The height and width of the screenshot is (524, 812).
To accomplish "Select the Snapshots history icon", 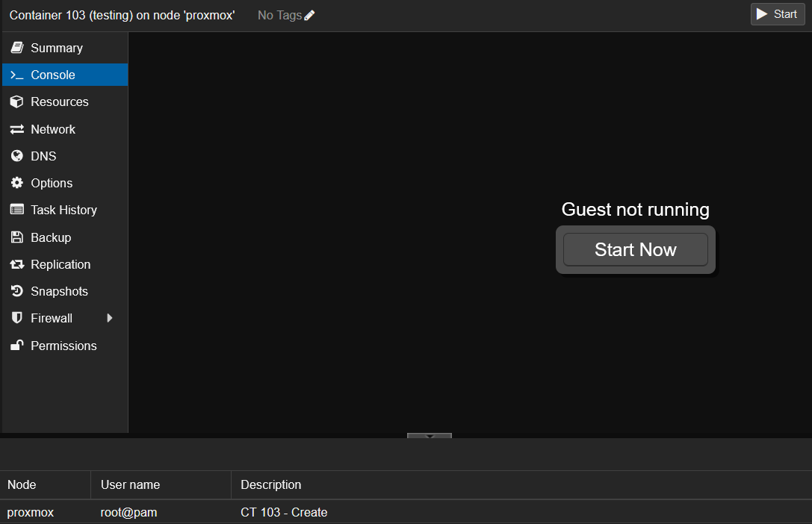I will [16, 291].
